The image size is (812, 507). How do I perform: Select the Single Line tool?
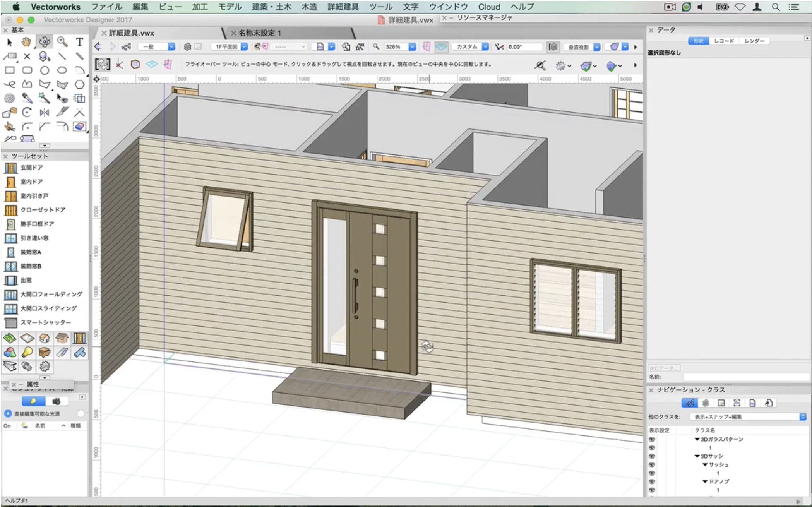62,56
